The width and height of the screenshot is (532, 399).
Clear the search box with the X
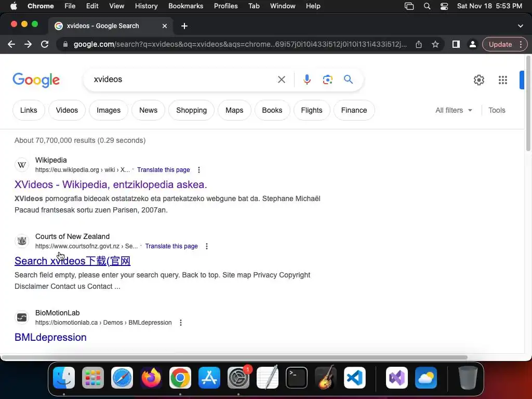point(281,79)
